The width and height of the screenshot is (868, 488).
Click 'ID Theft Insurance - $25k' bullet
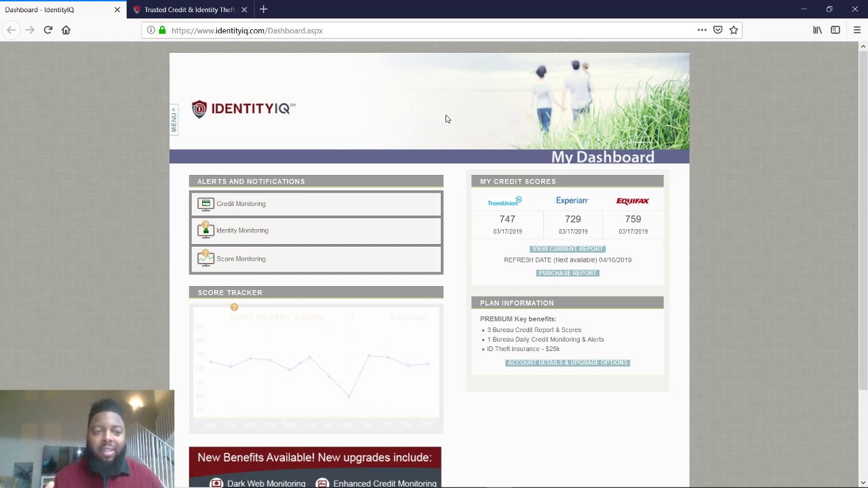(x=523, y=349)
